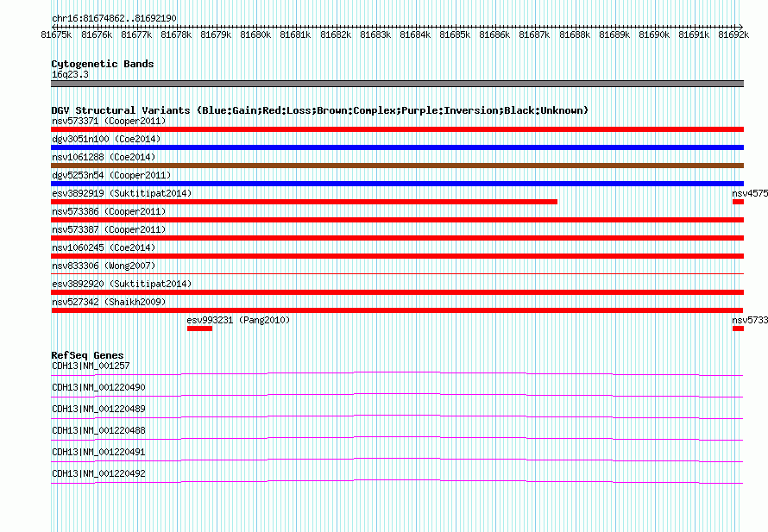Image resolution: width=768 pixels, height=532 pixels.
Task: Select the magenta gene line under CDH13|NM_001220492
Action: pyautogui.click(x=397, y=482)
